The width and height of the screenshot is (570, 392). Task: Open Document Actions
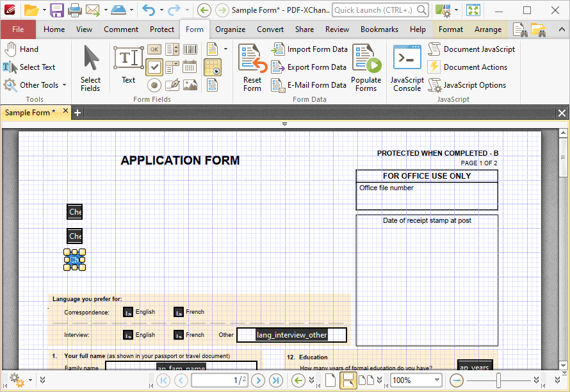[x=468, y=67]
